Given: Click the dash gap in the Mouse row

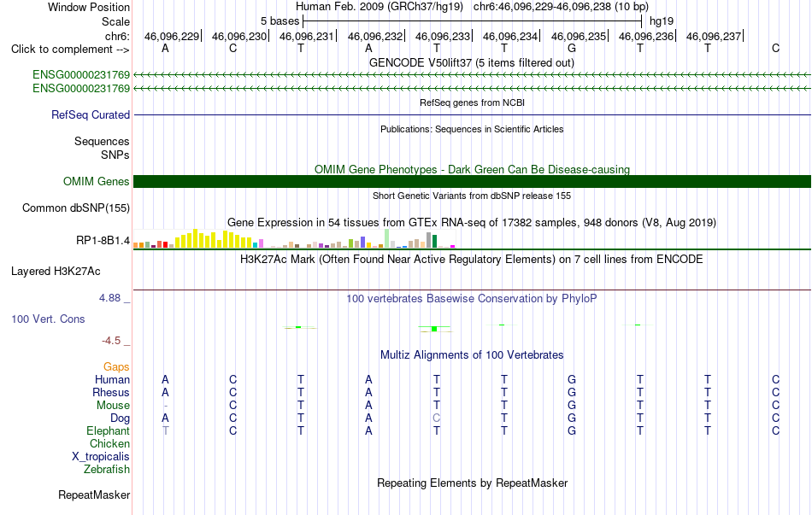Looking at the screenshot, I should point(165,406).
